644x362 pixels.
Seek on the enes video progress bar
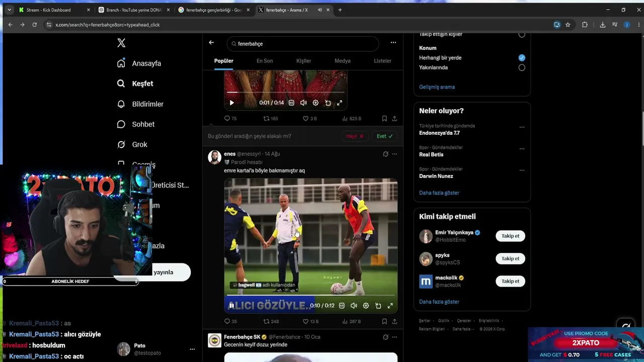[x=310, y=296]
